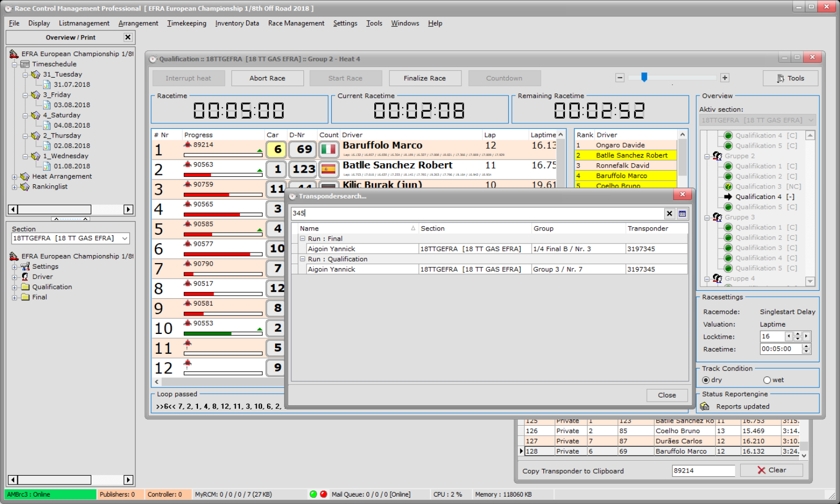
Task: Click the Rankinglist icon
Action: tap(25, 187)
